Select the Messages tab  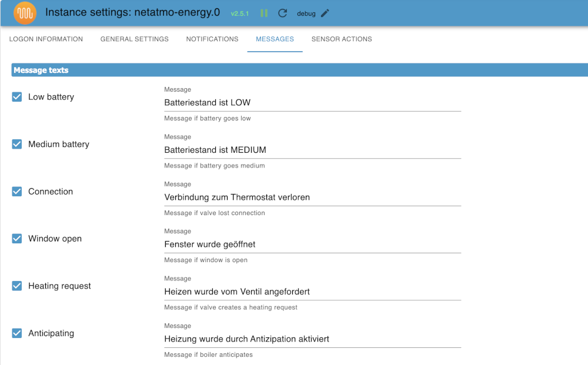click(275, 39)
